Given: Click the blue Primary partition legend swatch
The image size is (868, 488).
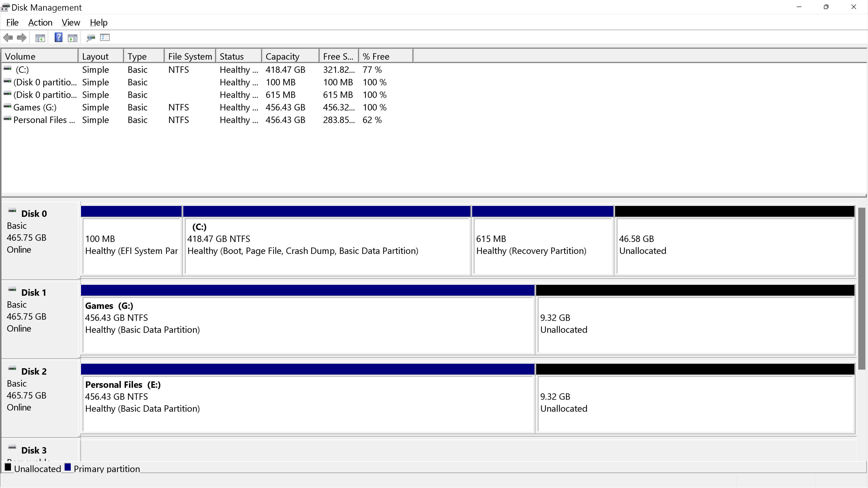Looking at the screenshot, I should coord(68,467).
